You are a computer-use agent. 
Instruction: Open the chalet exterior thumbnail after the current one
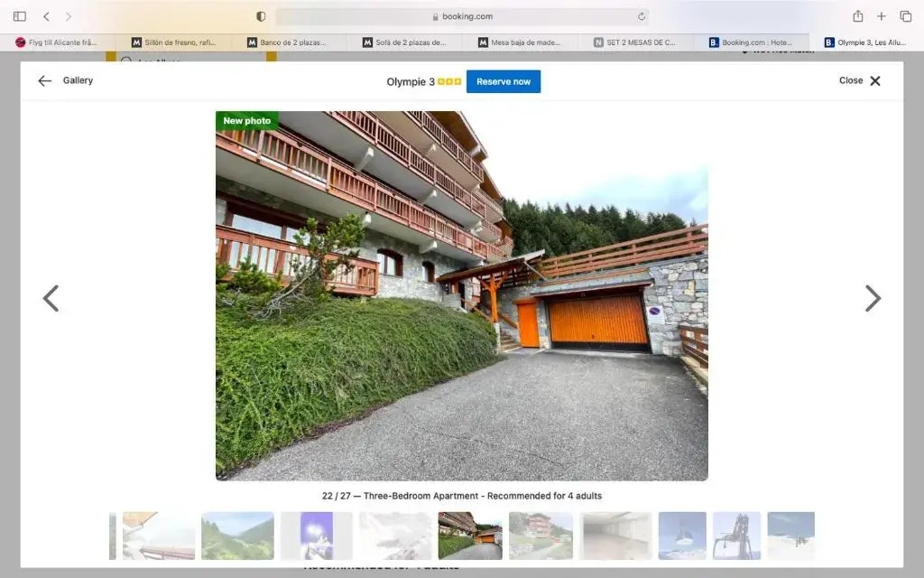[x=541, y=536]
